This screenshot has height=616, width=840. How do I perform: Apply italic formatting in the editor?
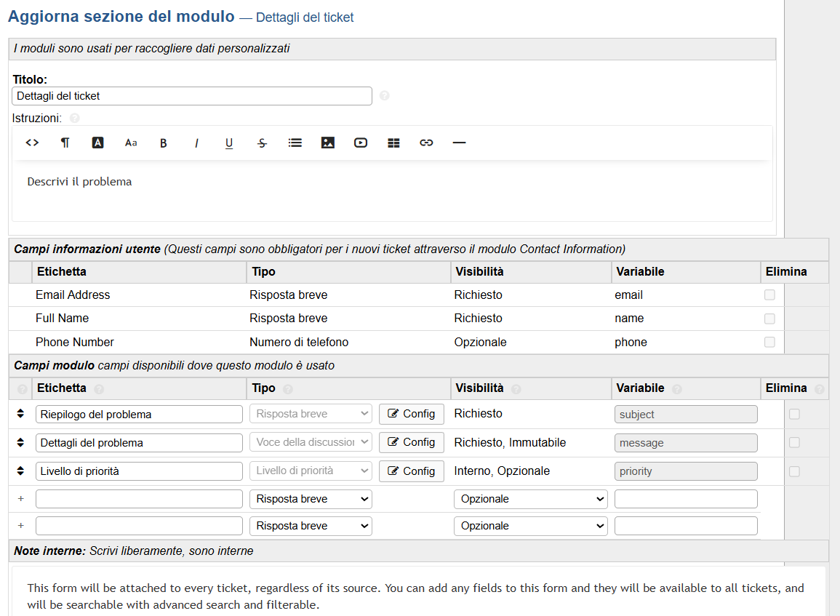point(196,143)
